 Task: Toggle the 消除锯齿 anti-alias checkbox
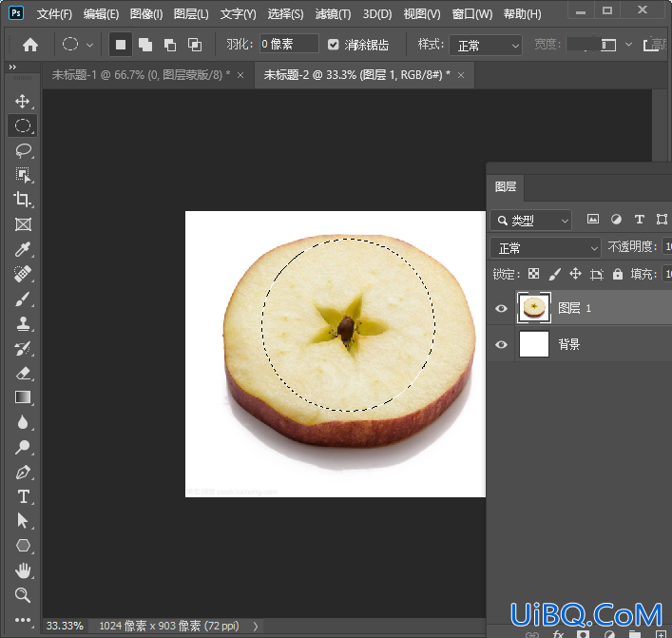[x=333, y=45]
